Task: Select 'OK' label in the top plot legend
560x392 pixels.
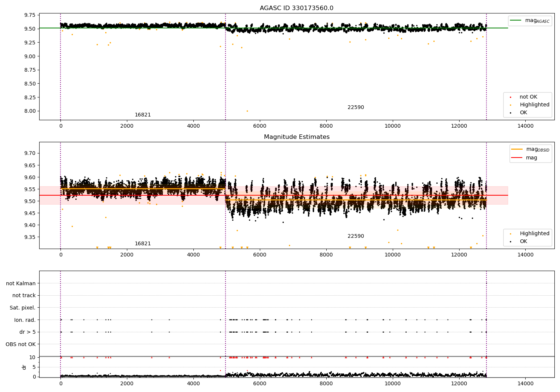Action: tap(523, 113)
